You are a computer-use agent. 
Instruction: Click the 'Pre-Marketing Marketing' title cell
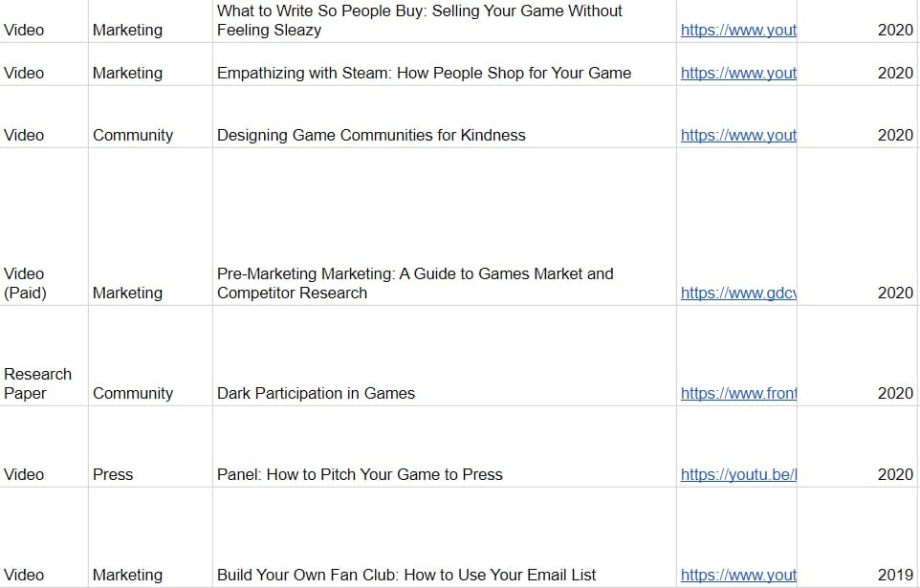pos(415,283)
